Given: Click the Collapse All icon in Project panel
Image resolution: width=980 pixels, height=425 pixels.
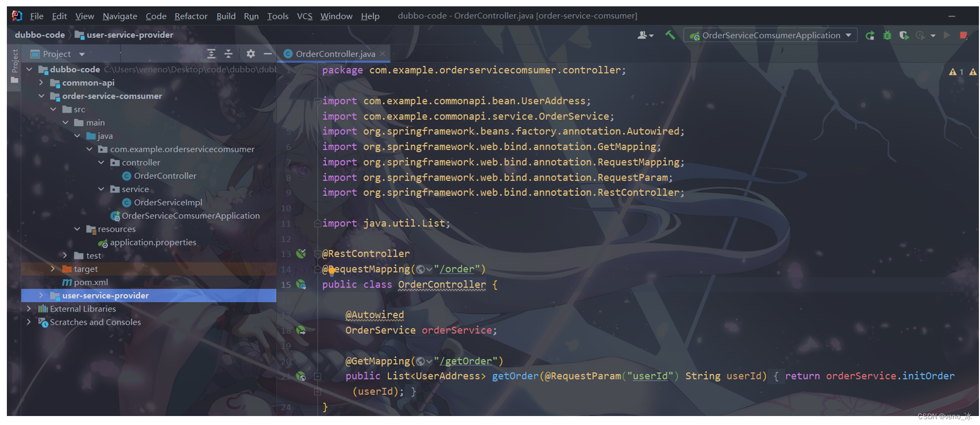Looking at the screenshot, I should point(228,54).
